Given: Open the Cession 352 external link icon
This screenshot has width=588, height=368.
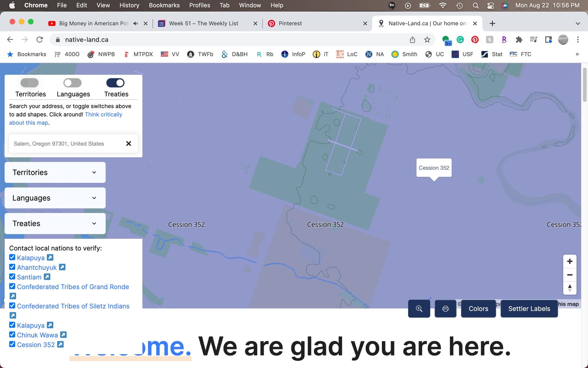Looking at the screenshot, I should (60, 344).
